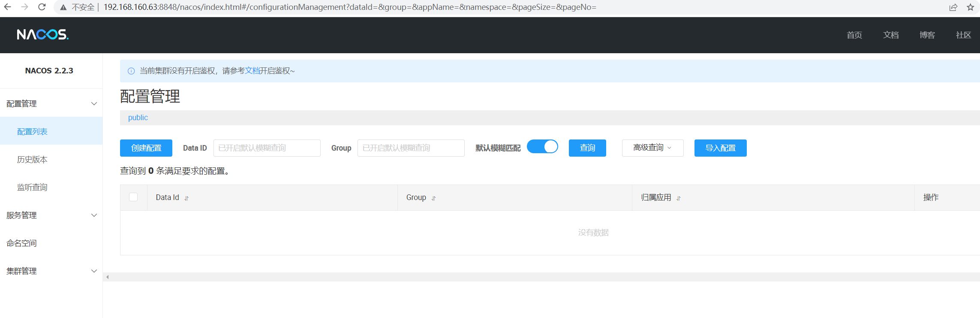
Task: Open the 高级查询 dropdown
Action: pyautogui.click(x=652, y=148)
